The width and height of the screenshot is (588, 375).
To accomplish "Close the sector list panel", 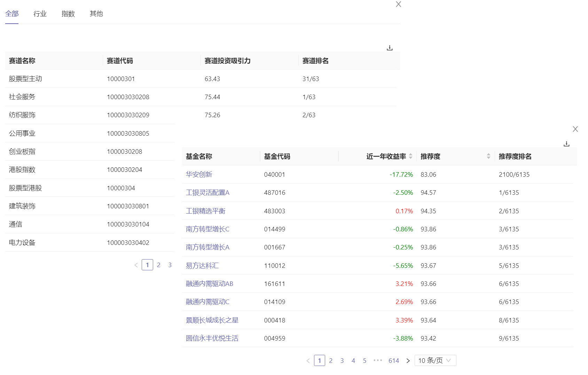I will tap(399, 4).
